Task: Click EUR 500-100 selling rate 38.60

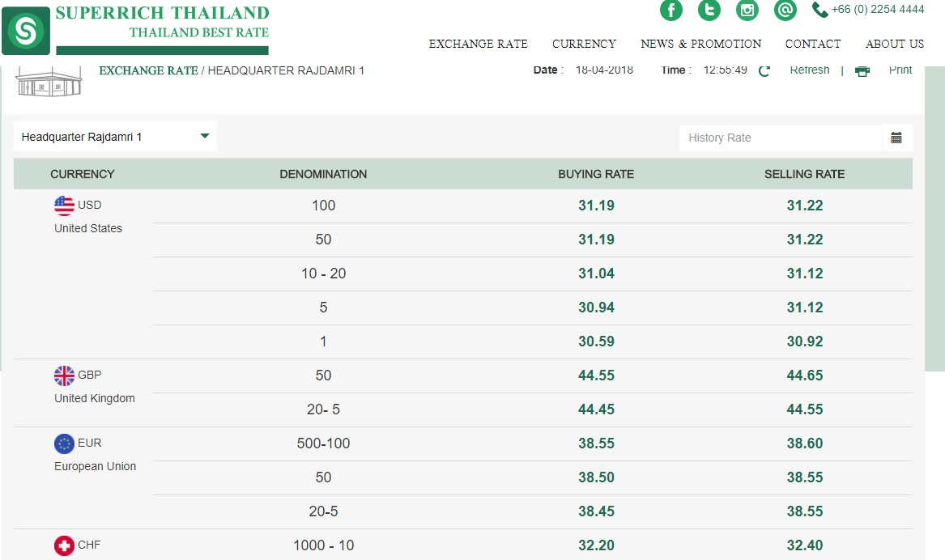Action: pyautogui.click(x=805, y=443)
